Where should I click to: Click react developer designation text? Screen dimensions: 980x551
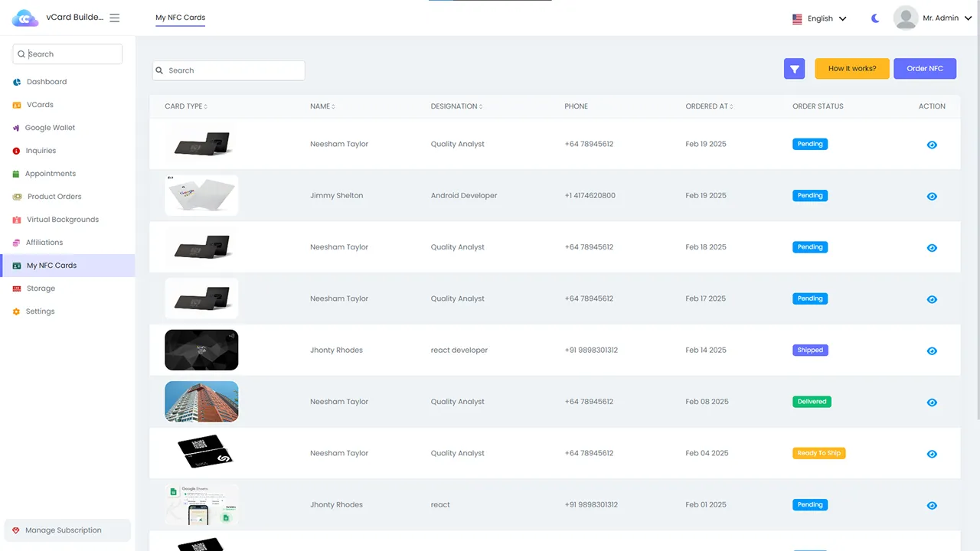(459, 350)
